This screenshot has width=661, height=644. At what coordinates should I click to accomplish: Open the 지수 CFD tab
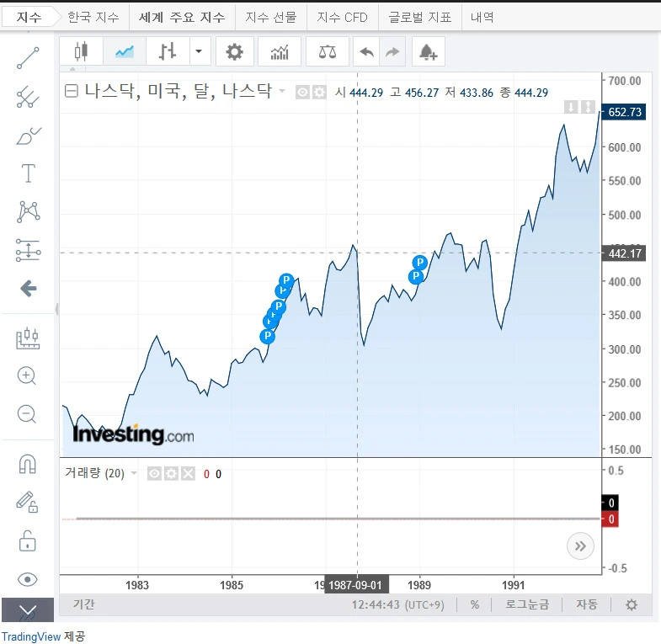(x=343, y=18)
